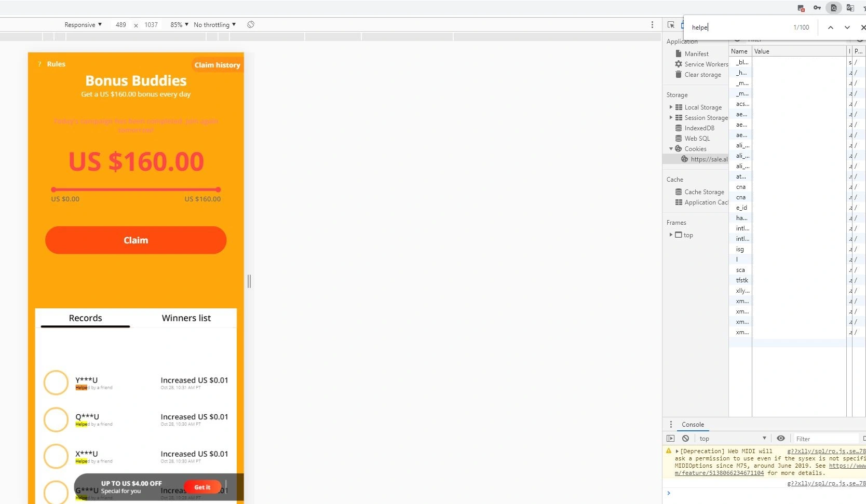Switch to the Winners list tab
866x504 pixels.
click(186, 318)
